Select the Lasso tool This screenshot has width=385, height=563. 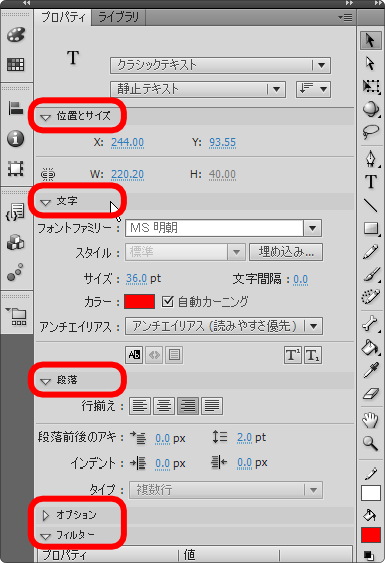[x=371, y=131]
